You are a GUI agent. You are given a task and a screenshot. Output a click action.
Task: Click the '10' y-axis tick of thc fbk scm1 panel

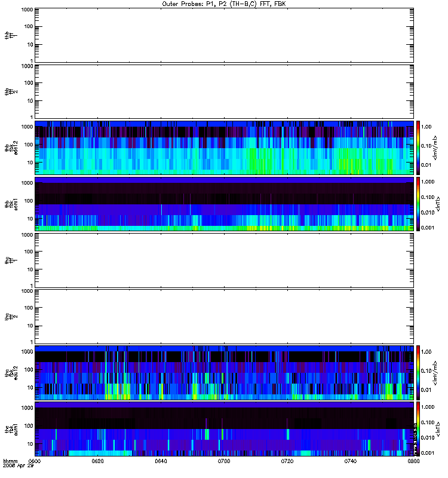click(x=30, y=444)
